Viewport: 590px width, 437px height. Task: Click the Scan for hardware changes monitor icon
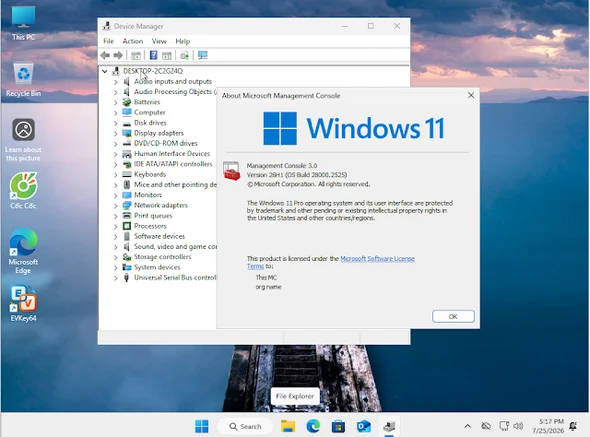[x=202, y=56]
